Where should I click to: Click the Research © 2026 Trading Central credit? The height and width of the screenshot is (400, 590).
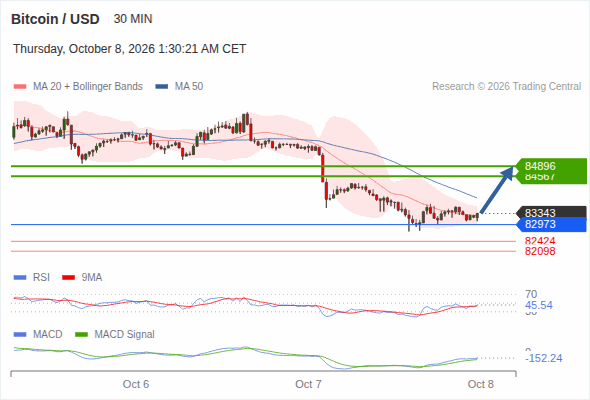click(x=506, y=87)
